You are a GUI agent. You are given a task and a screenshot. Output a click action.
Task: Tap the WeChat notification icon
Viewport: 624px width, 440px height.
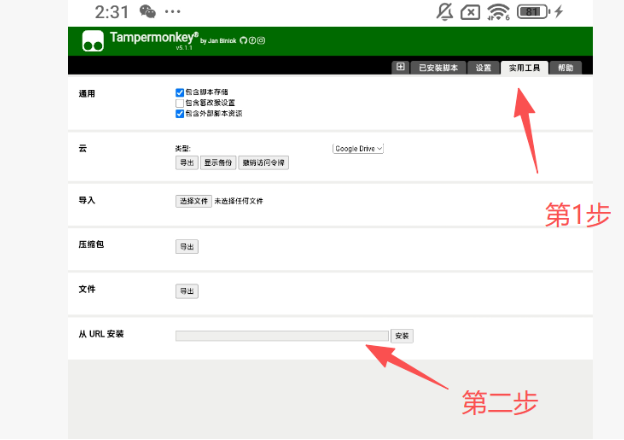click(147, 12)
